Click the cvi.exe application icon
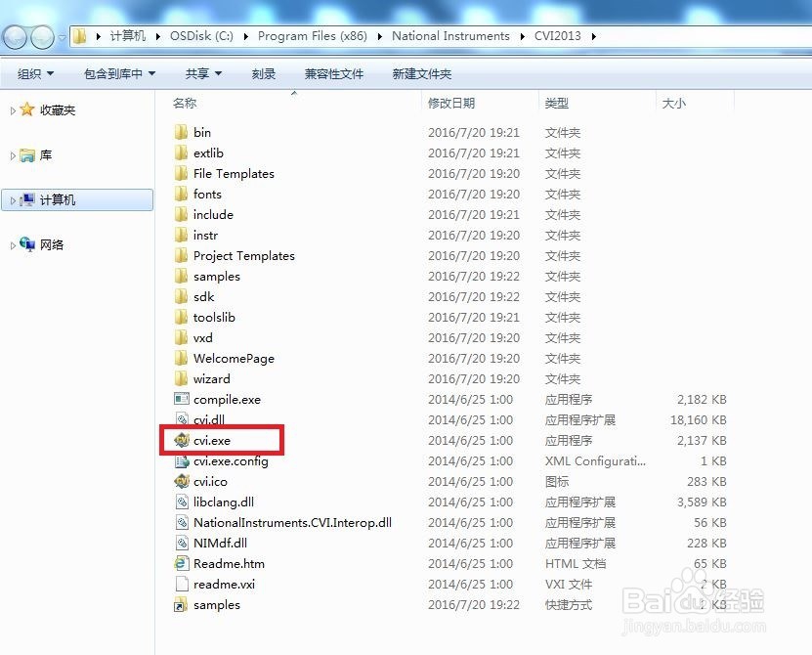 (182, 441)
